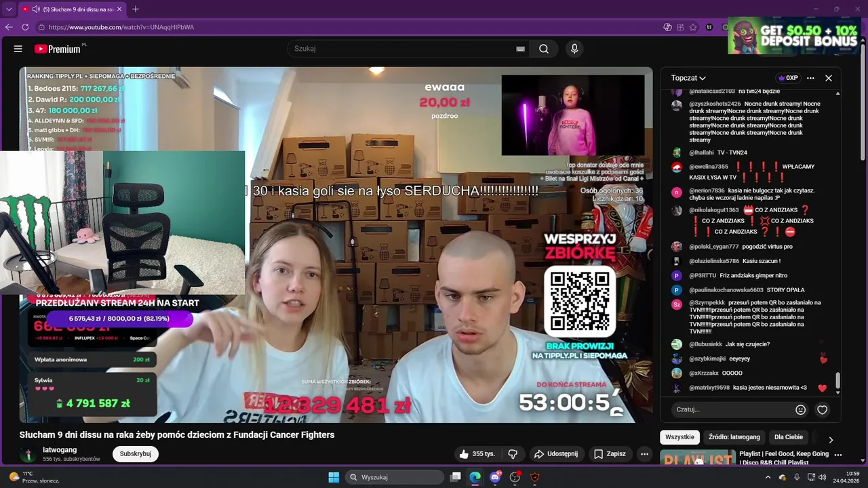Show hidden tray icons chevron
868x488 pixels.
pyautogui.click(x=768, y=477)
